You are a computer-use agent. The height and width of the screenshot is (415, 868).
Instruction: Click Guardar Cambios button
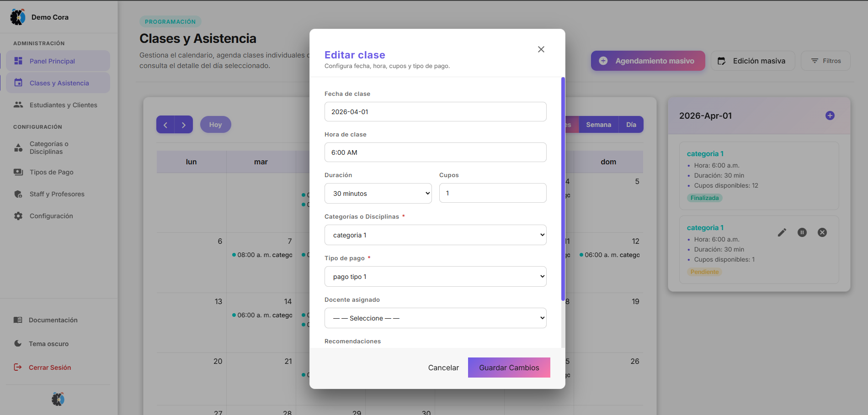[509, 368]
